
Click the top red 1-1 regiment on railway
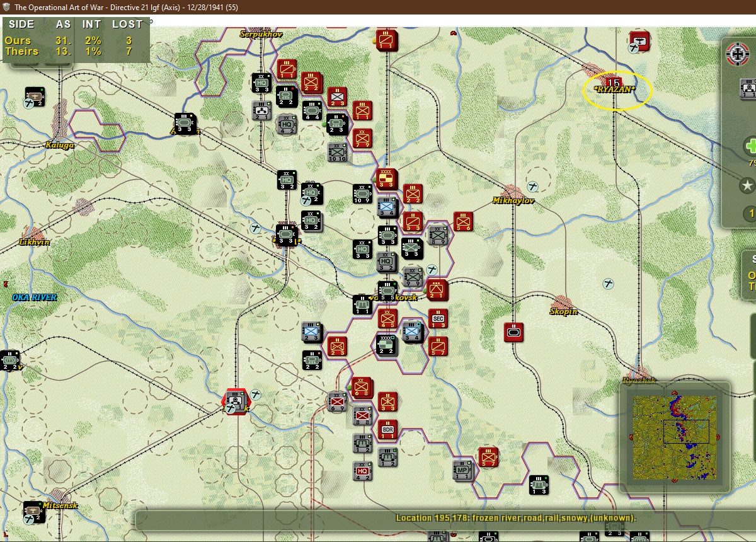pyautogui.click(x=386, y=40)
